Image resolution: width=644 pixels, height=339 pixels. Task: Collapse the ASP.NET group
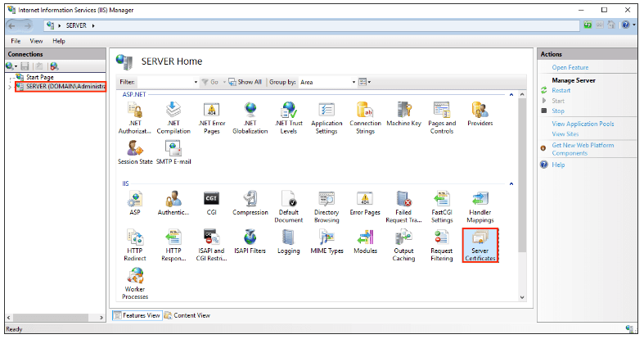tap(511, 94)
